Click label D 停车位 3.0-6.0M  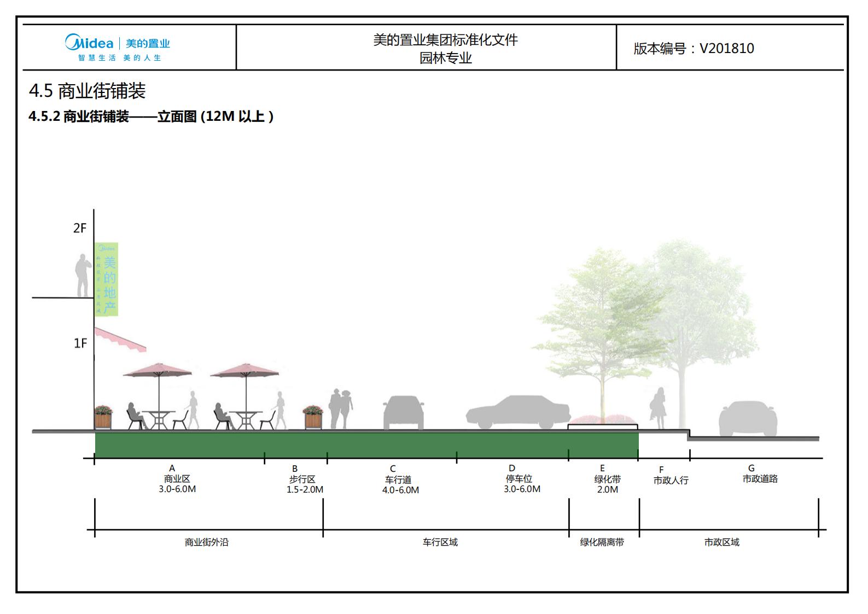[x=522, y=478]
